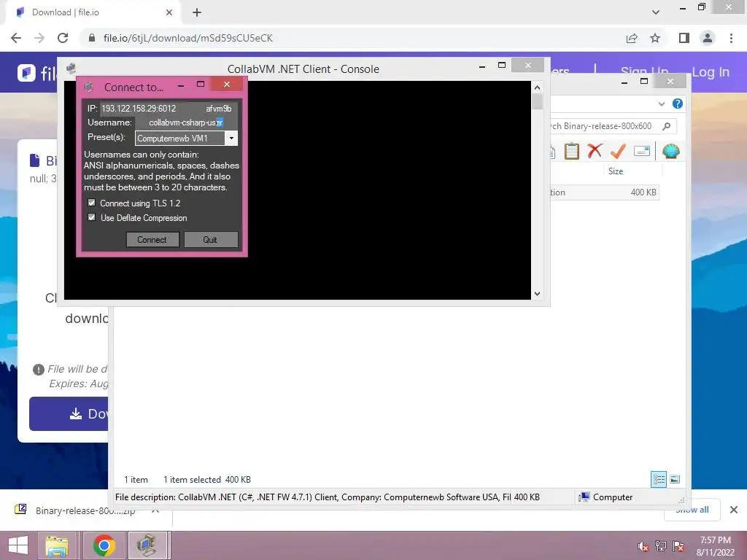Close the Download | file.io tab

click(x=169, y=12)
